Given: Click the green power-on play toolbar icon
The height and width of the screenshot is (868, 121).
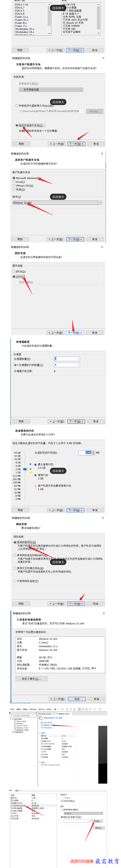Looking at the screenshot, I should point(55,709).
